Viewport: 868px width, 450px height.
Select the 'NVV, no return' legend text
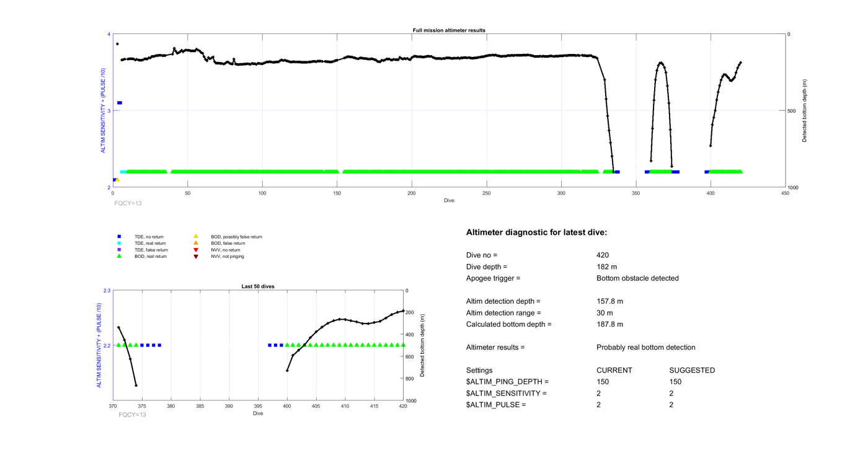(x=226, y=250)
